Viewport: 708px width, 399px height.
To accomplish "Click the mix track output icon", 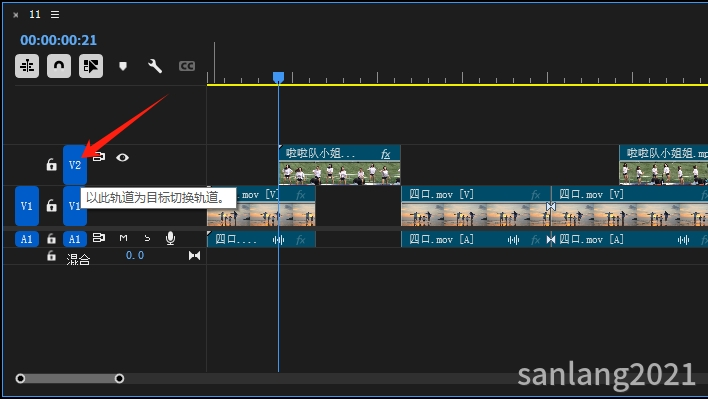I will (x=194, y=256).
